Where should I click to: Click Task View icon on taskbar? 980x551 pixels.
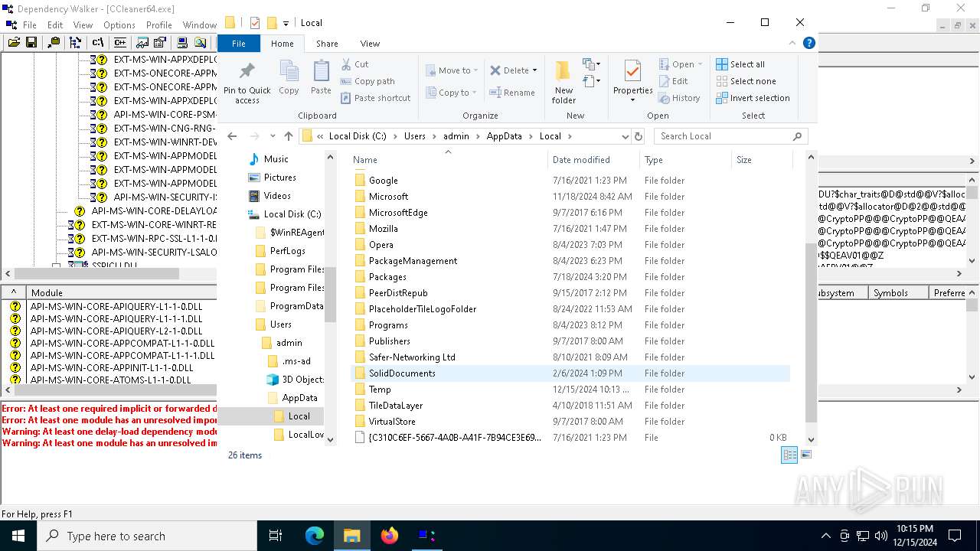[x=276, y=536]
